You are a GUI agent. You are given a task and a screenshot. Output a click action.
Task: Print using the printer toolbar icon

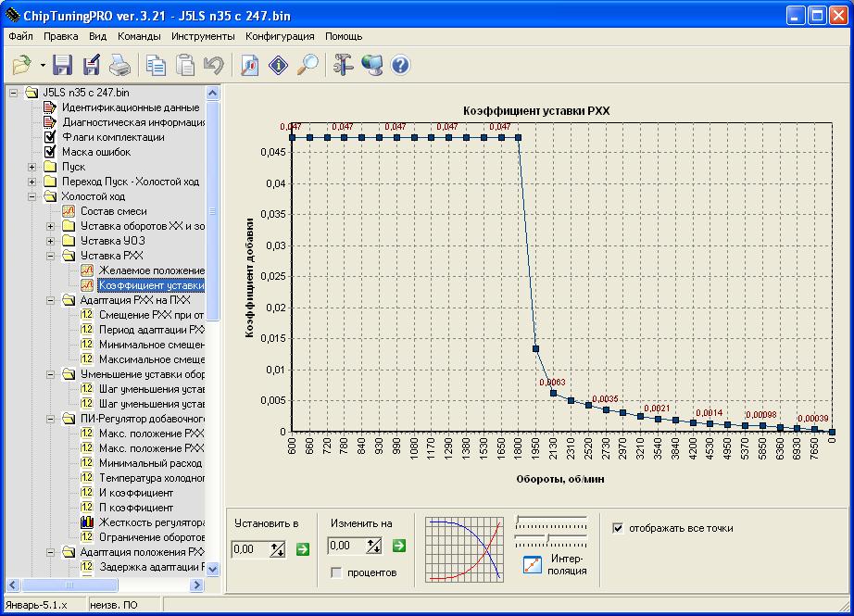click(119, 65)
